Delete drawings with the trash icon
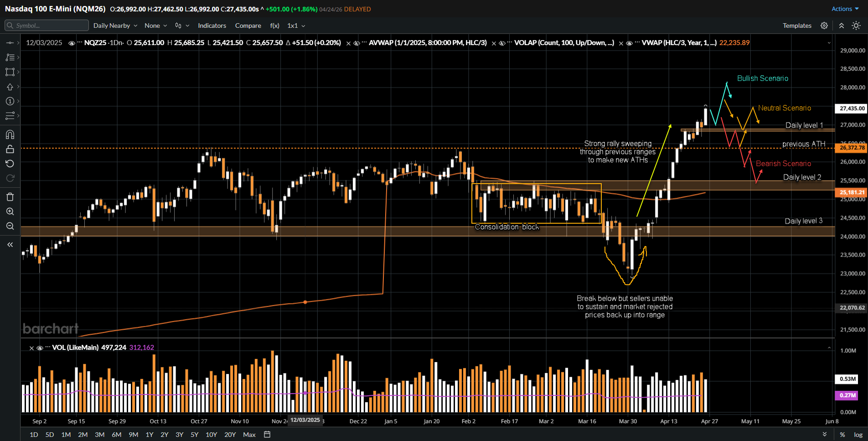Viewport: 868px width, 441px height. click(x=10, y=197)
